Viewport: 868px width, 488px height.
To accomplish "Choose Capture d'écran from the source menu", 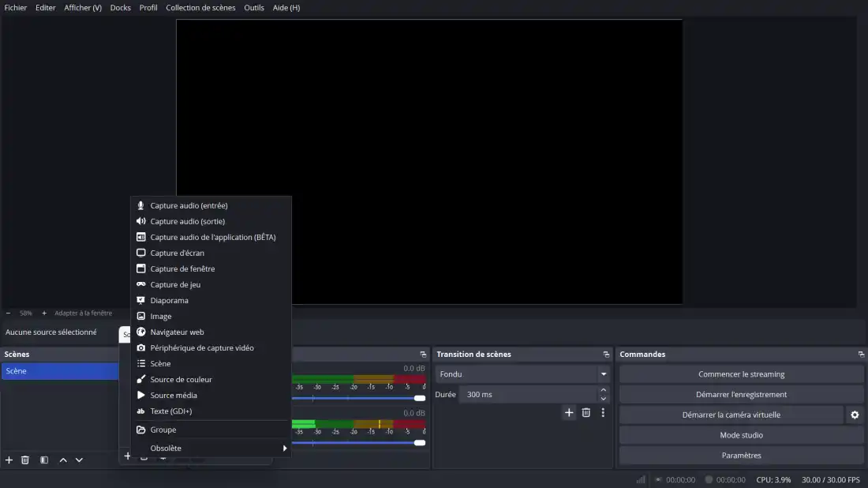I will (x=177, y=253).
